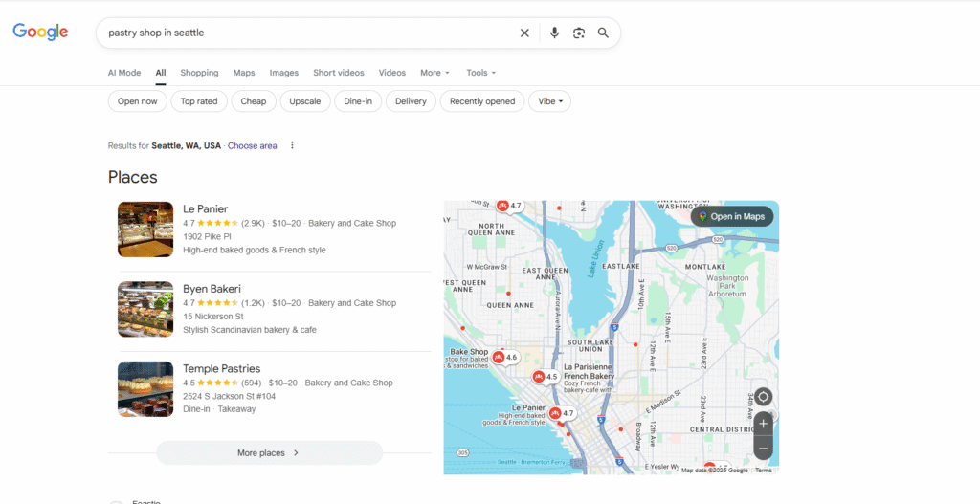Screen dimensions: 980x504
Task: Click Stylish Scandinavian bakery & cafe text
Action: (x=250, y=330)
